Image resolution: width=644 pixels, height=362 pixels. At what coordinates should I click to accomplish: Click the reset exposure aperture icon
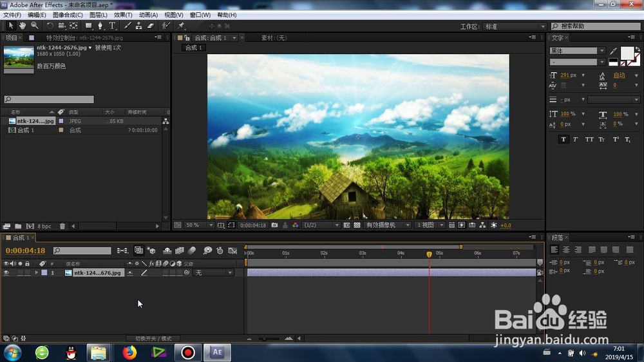494,225
